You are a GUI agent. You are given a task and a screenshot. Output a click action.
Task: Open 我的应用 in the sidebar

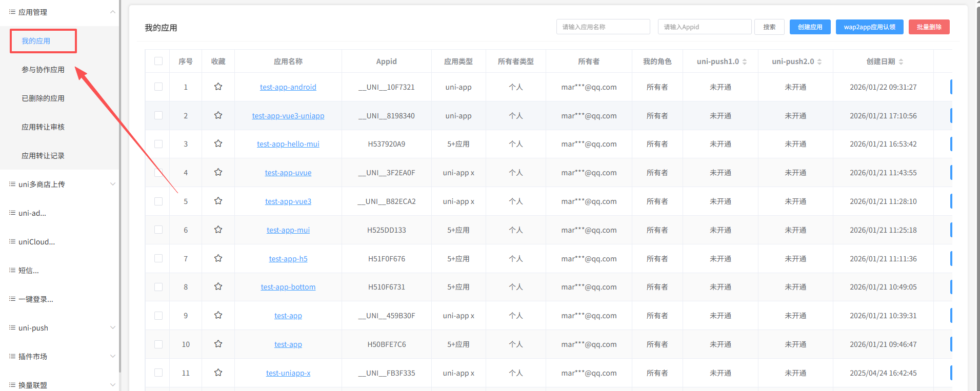(x=36, y=41)
